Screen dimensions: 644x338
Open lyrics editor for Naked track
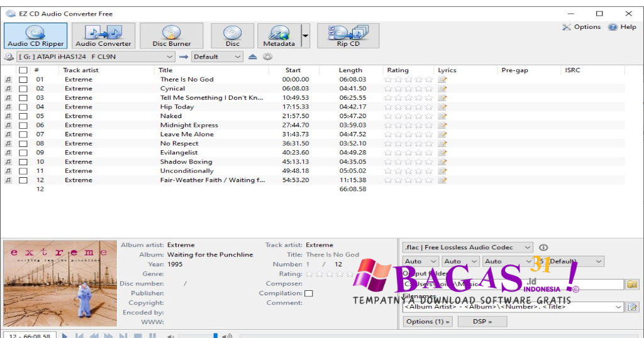point(442,116)
